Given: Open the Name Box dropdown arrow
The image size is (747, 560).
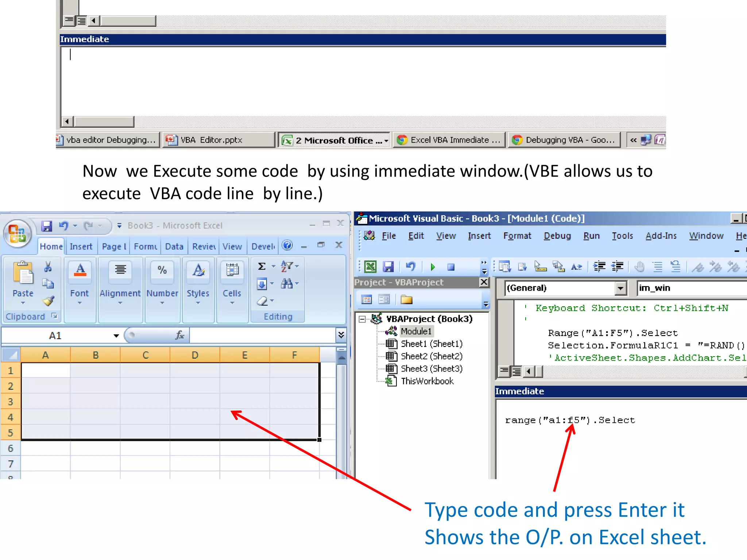Looking at the screenshot, I should [x=116, y=335].
